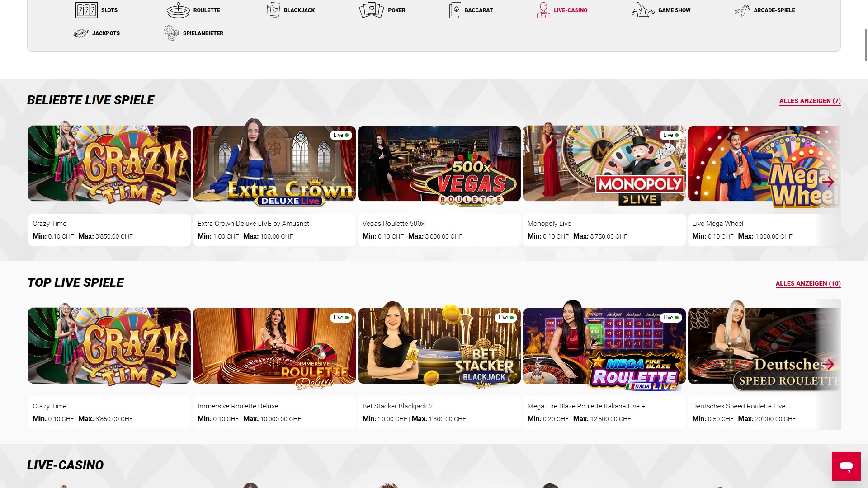Show next games in Beliebte Live Spiele carousel
This screenshot has height=488, width=868.
tap(828, 182)
